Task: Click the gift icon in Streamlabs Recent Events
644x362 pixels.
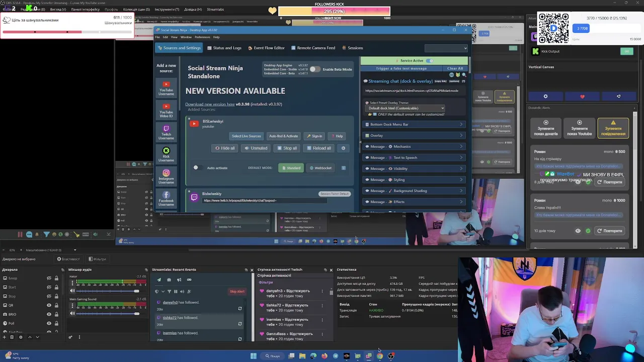Action: (x=169, y=280)
